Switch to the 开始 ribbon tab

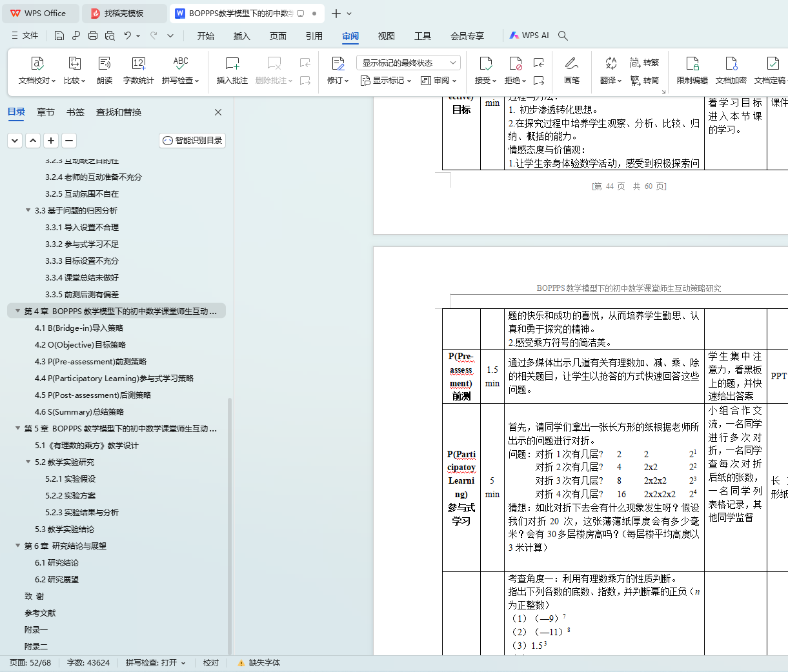tap(206, 36)
